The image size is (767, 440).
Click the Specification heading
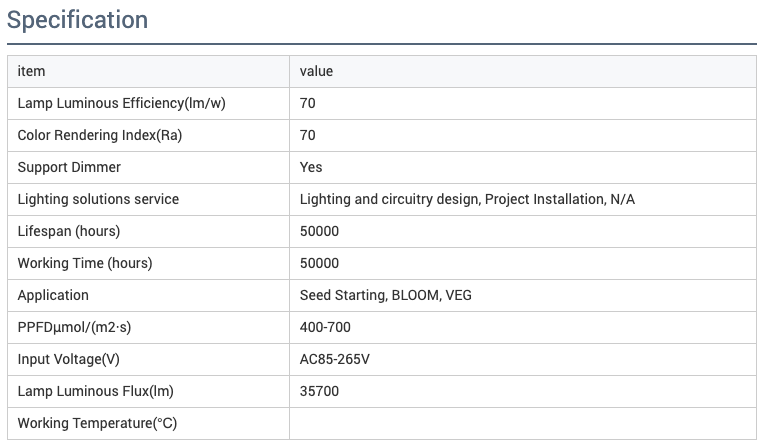[77, 20]
